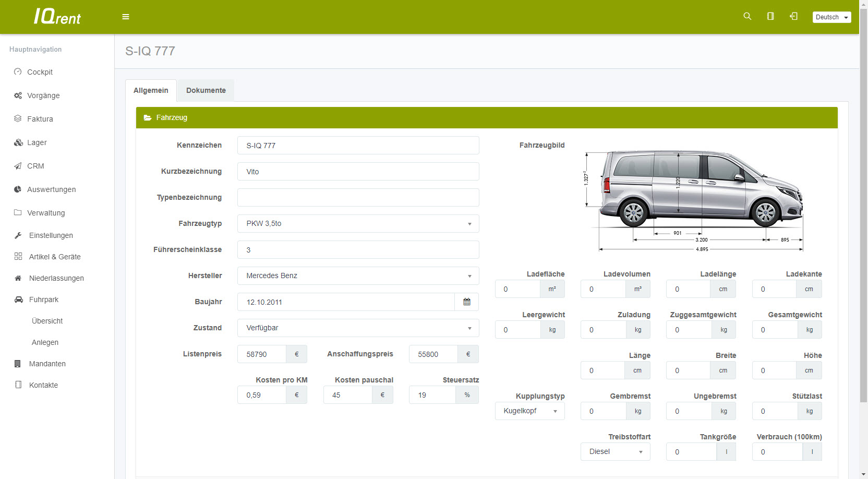This screenshot has height=479, width=868.
Task: Open the Baujahr calendar picker
Action: click(467, 302)
